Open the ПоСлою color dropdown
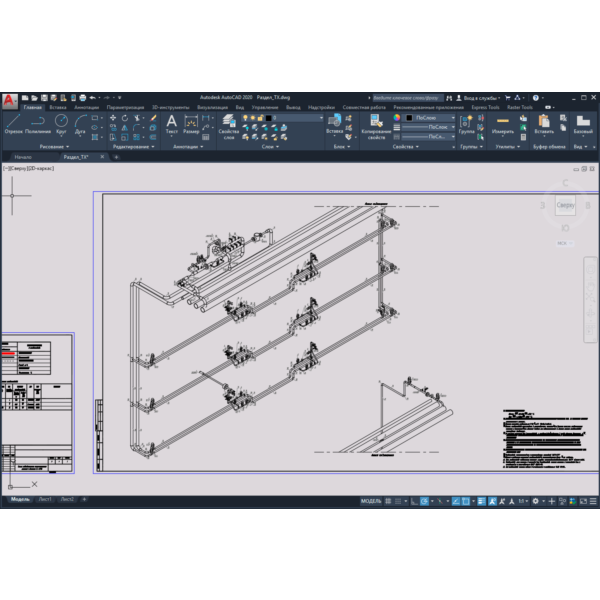Screen dimensions: 600x600 pos(430,118)
